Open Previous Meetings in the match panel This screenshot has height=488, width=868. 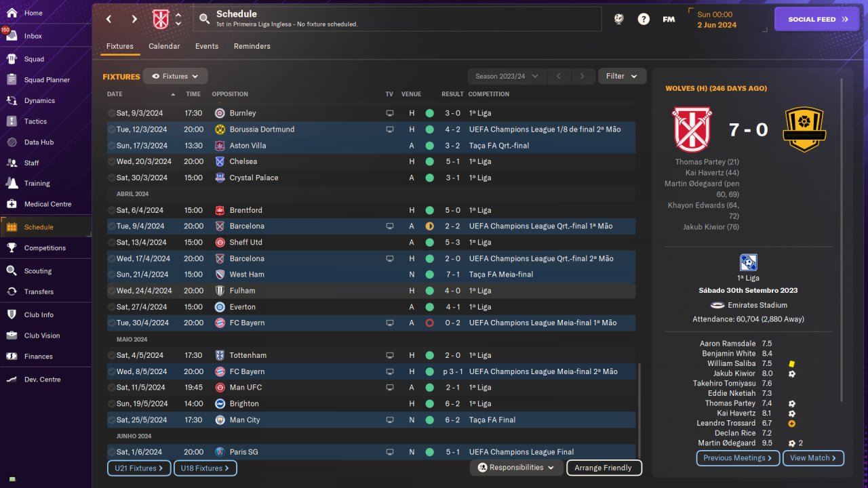[738, 458]
